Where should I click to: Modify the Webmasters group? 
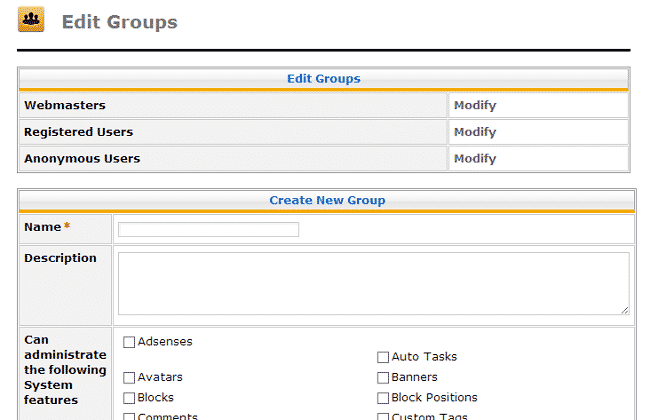474,105
